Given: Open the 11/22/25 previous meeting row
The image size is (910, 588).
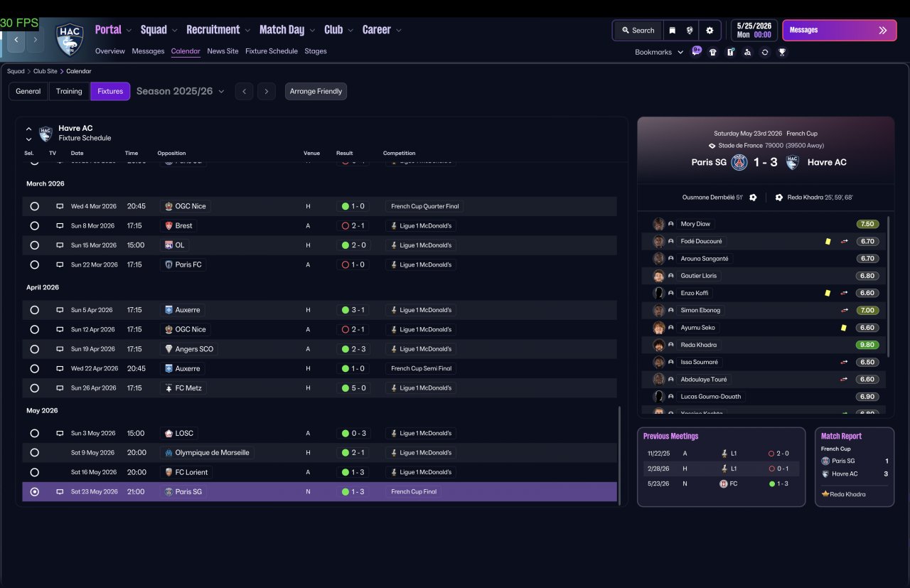Looking at the screenshot, I should [x=721, y=453].
